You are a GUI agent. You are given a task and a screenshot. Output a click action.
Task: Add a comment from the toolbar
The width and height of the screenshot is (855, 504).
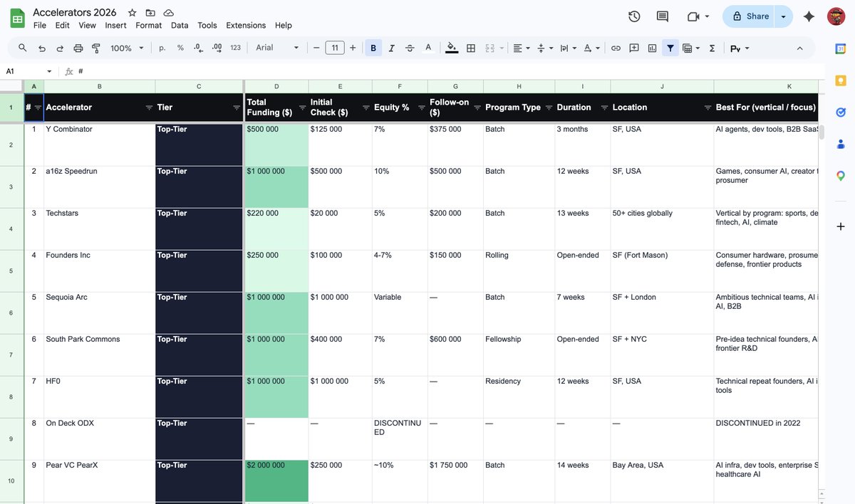tap(634, 48)
